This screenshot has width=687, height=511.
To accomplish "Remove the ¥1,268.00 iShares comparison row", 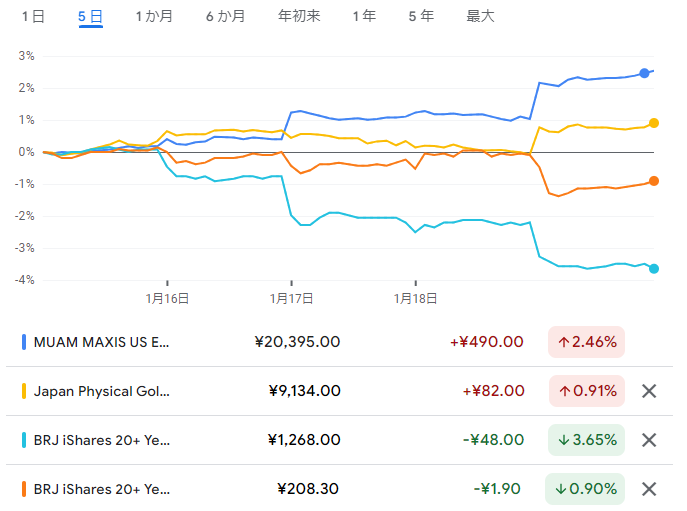I will (x=649, y=440).
